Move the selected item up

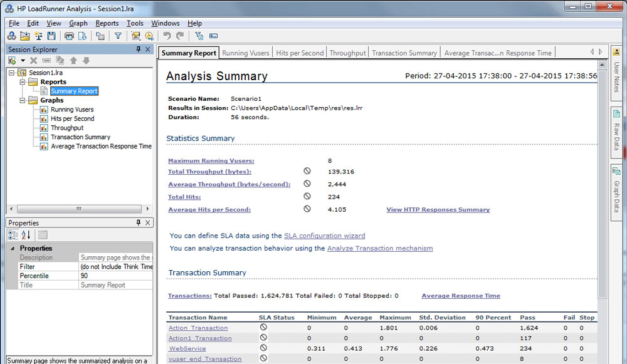(x=73, y=61)
